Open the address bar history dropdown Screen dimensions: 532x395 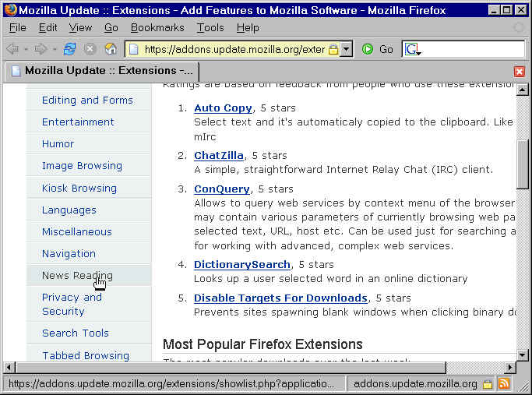point(346,50)
